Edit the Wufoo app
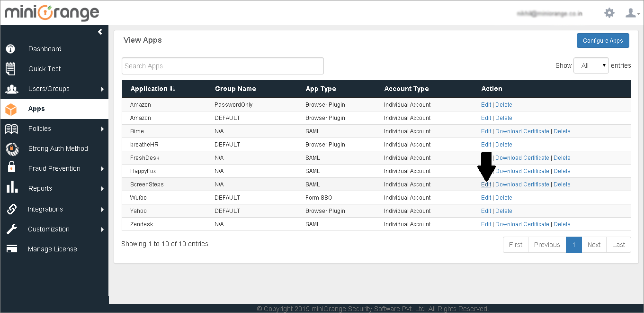This screenshot has height=313, width=644. [486, 198]
